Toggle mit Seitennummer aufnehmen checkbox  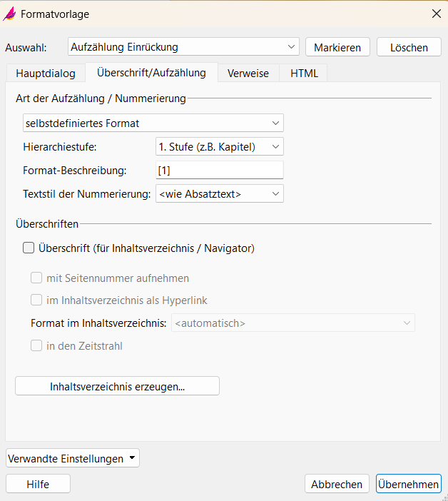click(x=36, y=278)
